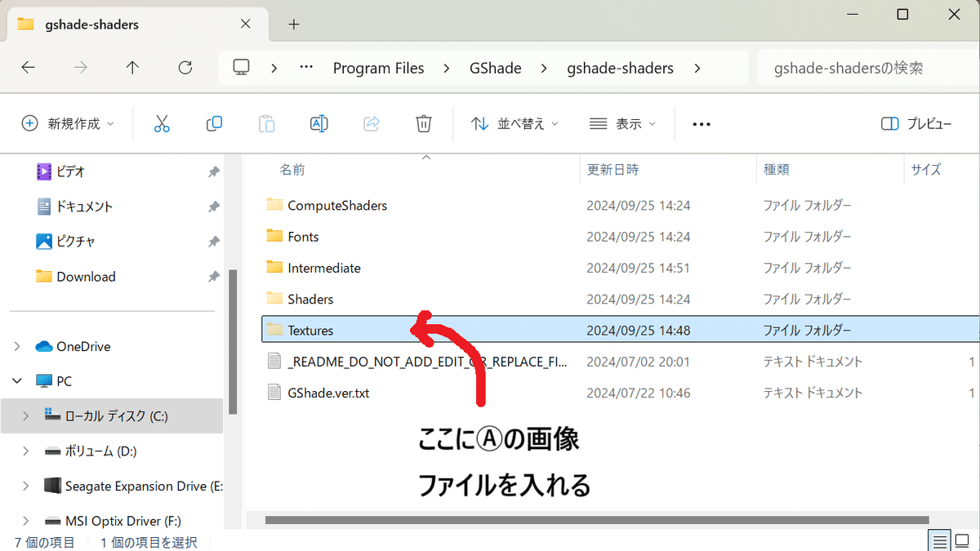Click chevron after GShade in breadcrumb
Image resolution: width=980 pixels, height=551 pixels.
pyautogui.click(x=544, y=68)
